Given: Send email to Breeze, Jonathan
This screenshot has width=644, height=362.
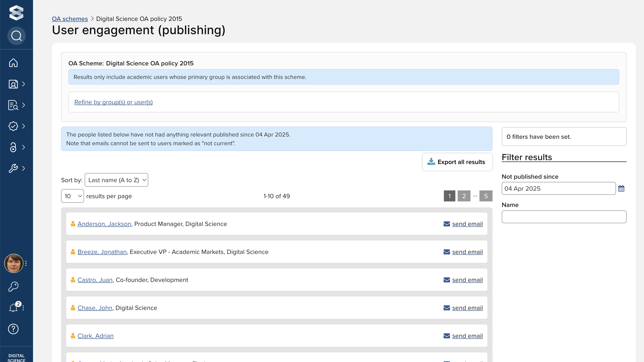Looking at the screenshot, I should 467,252.
